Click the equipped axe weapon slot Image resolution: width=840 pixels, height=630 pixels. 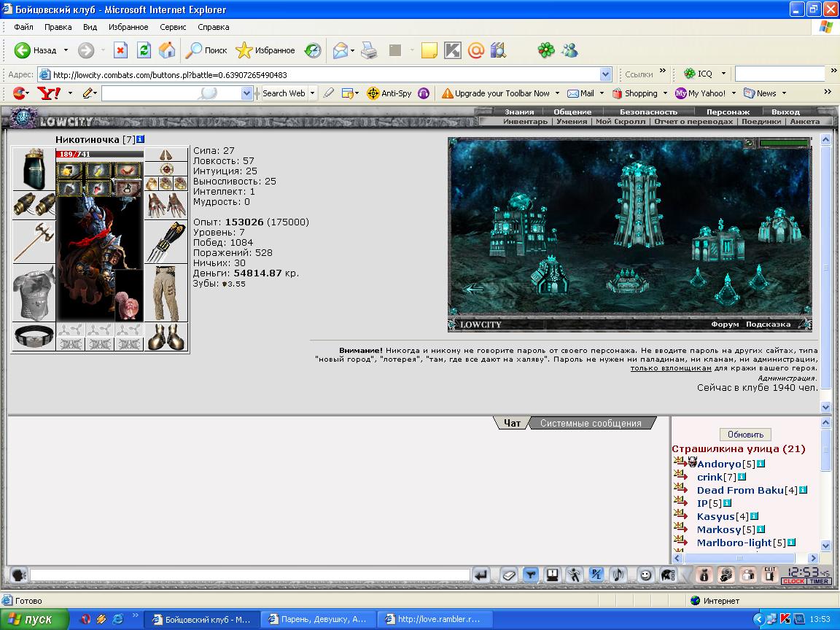pos(34,241)
